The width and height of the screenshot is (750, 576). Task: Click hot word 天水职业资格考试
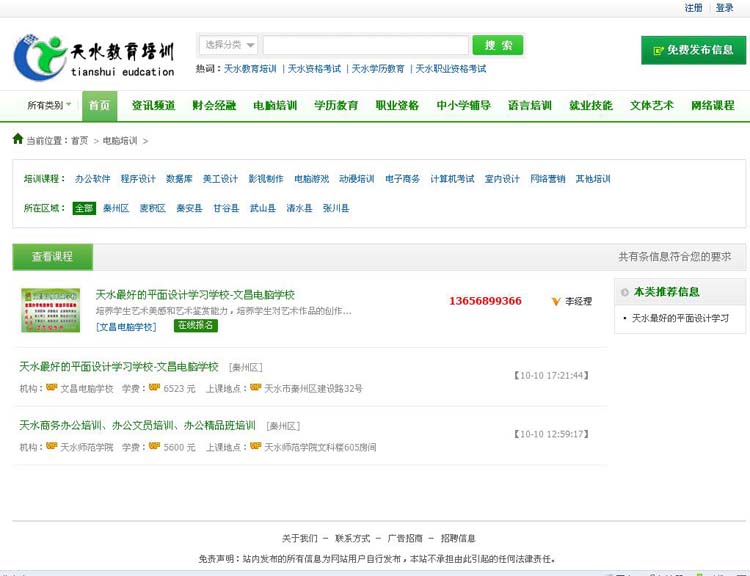point(451,69)
